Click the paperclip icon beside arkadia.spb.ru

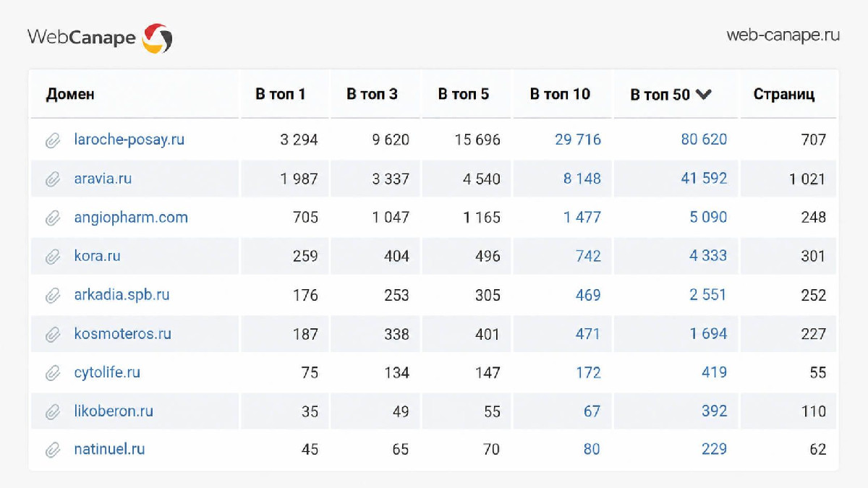tap(53, 296)
